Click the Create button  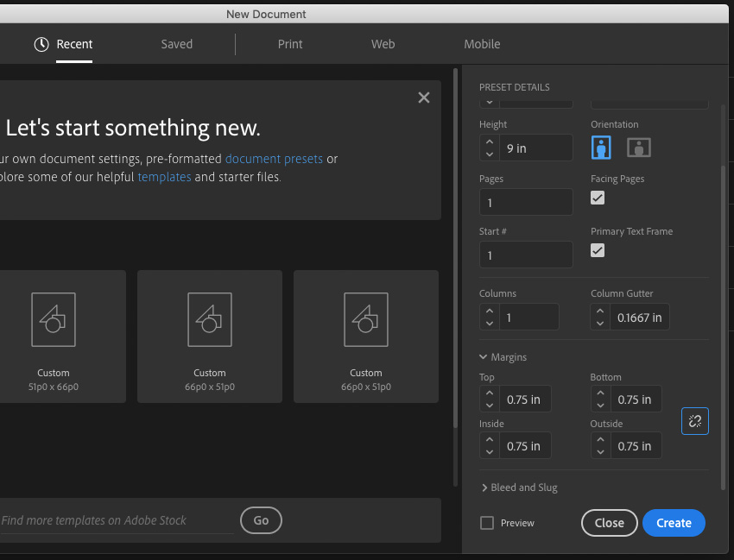(x=674, y=523)
